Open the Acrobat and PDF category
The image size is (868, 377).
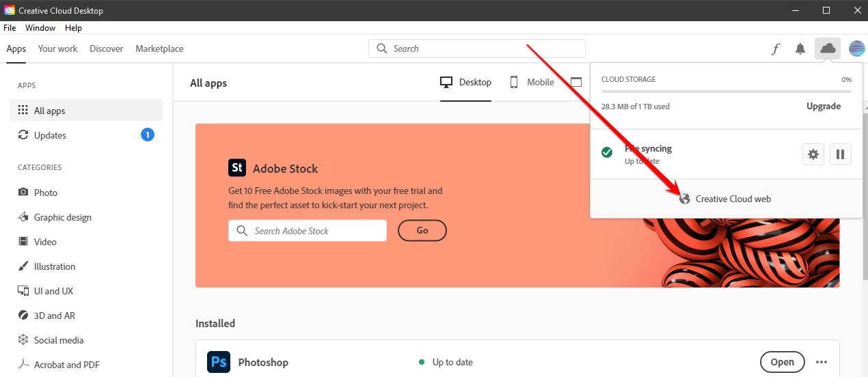click(x=86, y=365)
